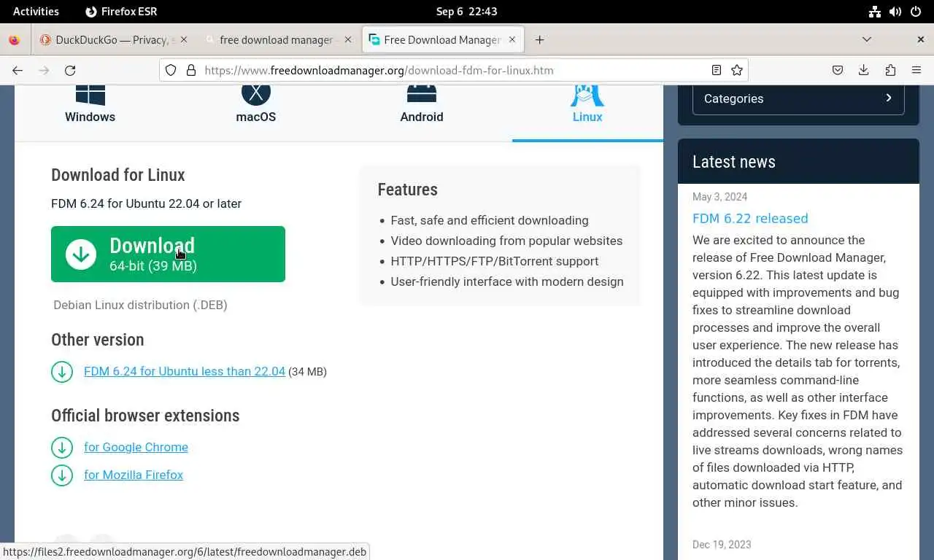The image size is (934, 560).
Task: Click the Features heading
Action: tap(408, 190)
